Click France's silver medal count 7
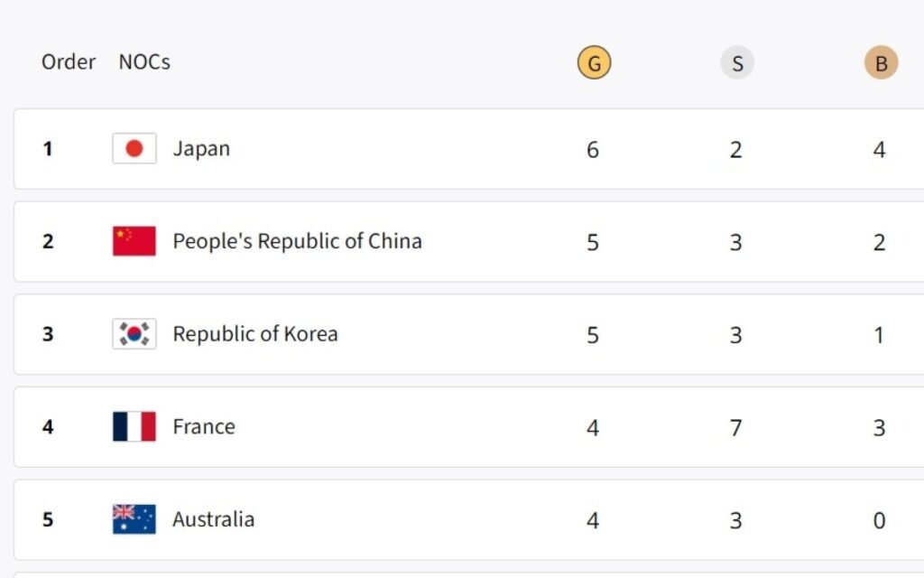Screen dimensions: 924x578 [x=736, y=428]
